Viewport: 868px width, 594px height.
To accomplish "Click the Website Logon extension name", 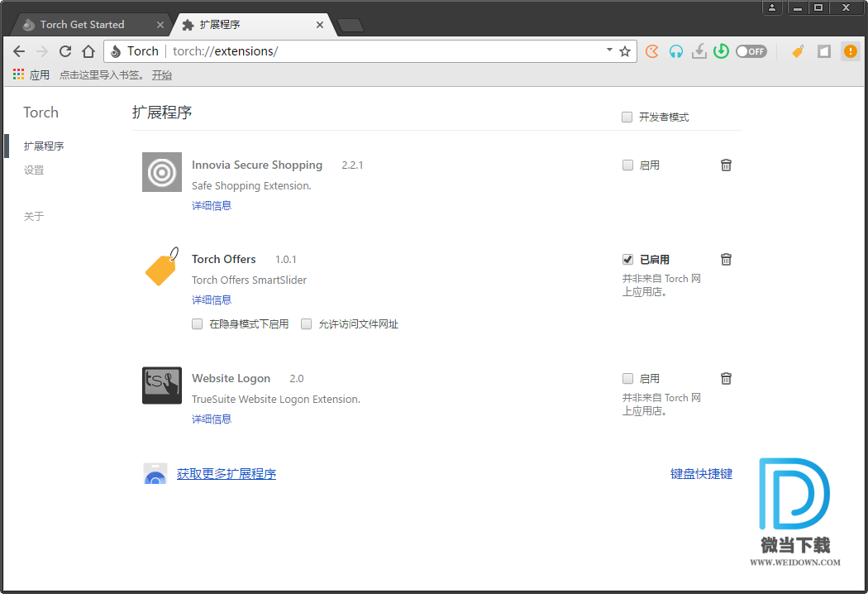I will pos(231,378).
